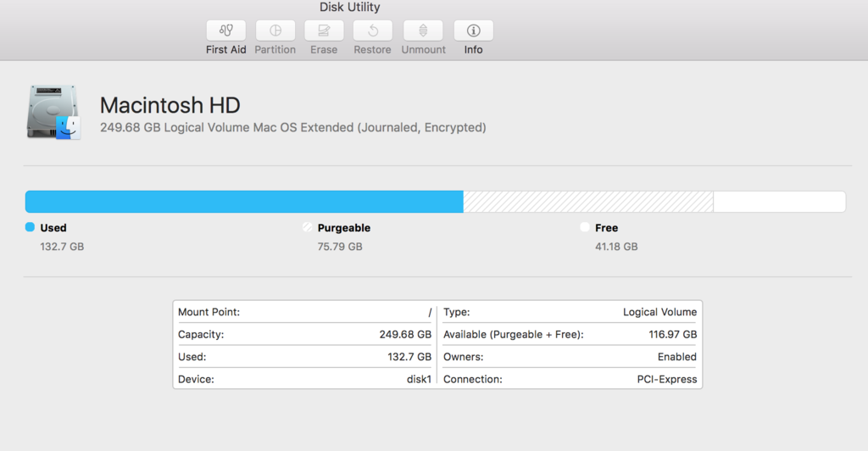Click the hatched purgeable portion of storage bar

(x=588, y=202)
